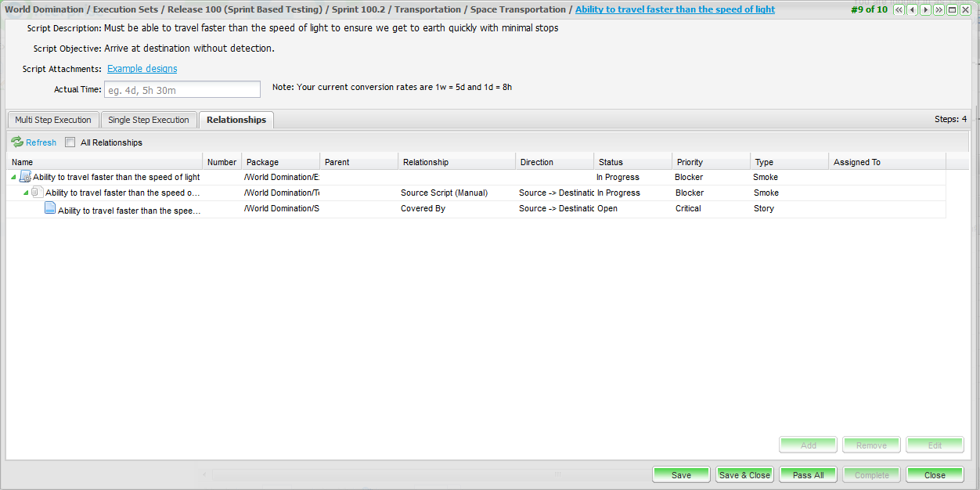Go to the previous script arrow
This screenshot has height=490, width=980.
913,9
